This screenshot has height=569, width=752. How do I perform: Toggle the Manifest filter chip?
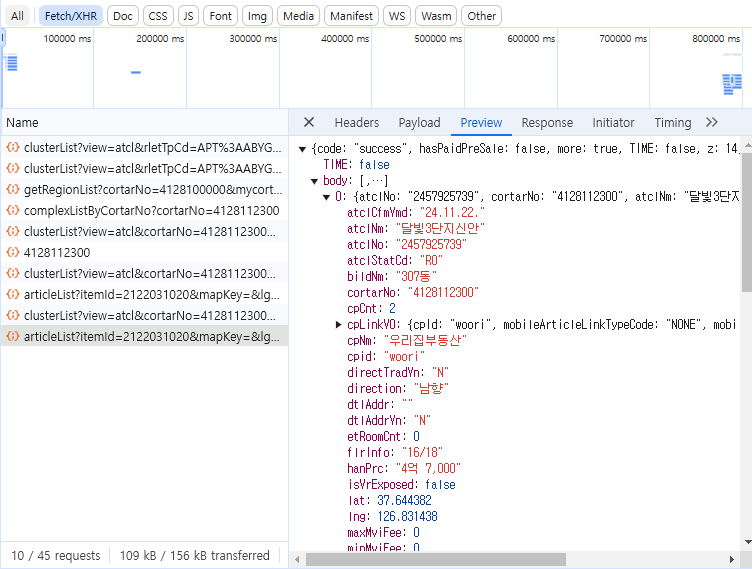[x=351, y=16]
